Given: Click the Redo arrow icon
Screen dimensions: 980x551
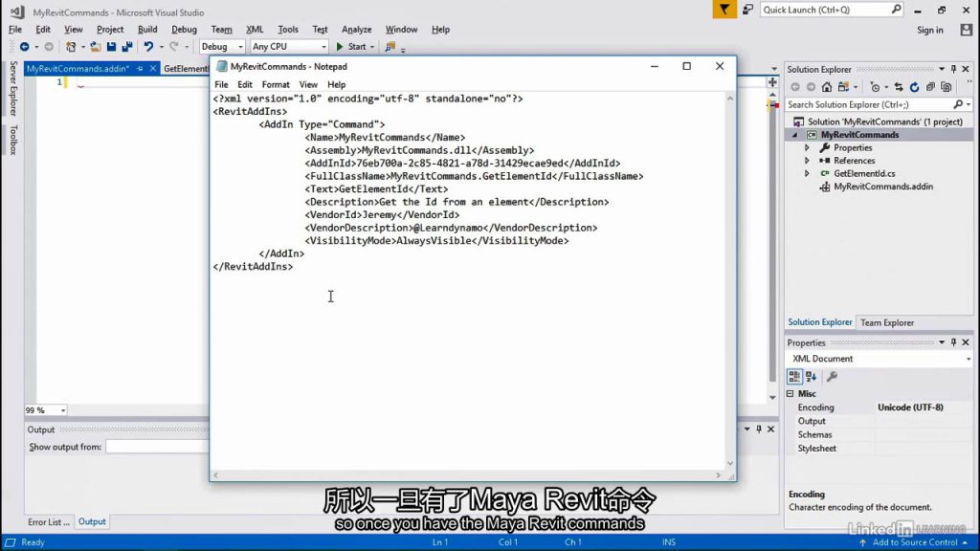Looking at the screenshot, I should coord(174,47).
